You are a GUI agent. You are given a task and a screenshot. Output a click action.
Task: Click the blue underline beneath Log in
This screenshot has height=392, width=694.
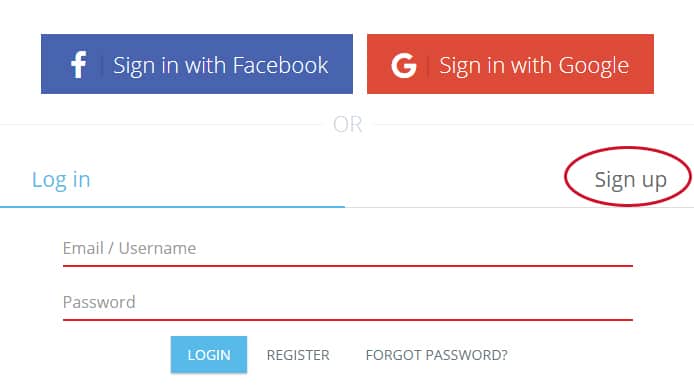tap(172, 207)
